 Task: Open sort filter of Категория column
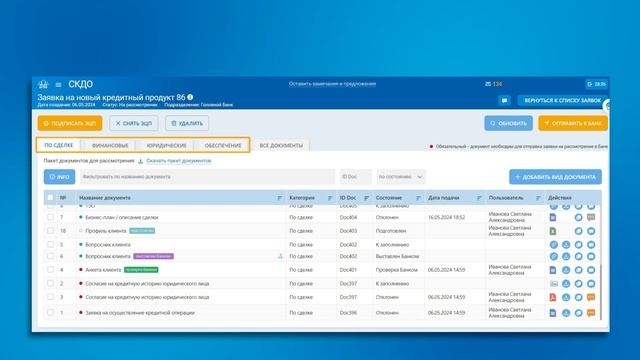[330, 198]
